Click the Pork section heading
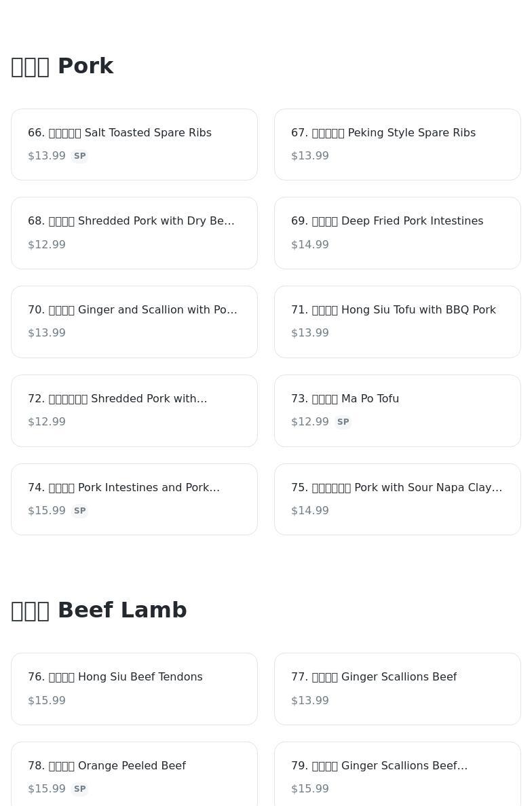Image resolution: width=532 pixels, height=806 pixels. coord(62,66)
